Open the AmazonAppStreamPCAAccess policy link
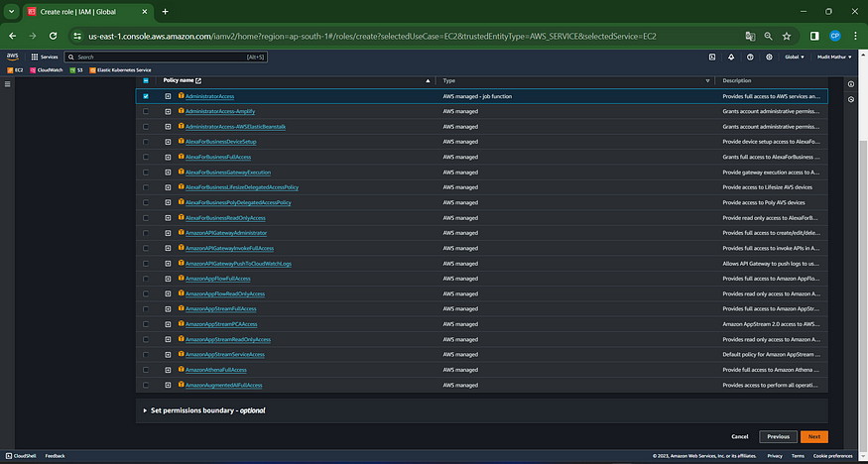The height and width of the screenshot is (464, 868). point(221,324)
